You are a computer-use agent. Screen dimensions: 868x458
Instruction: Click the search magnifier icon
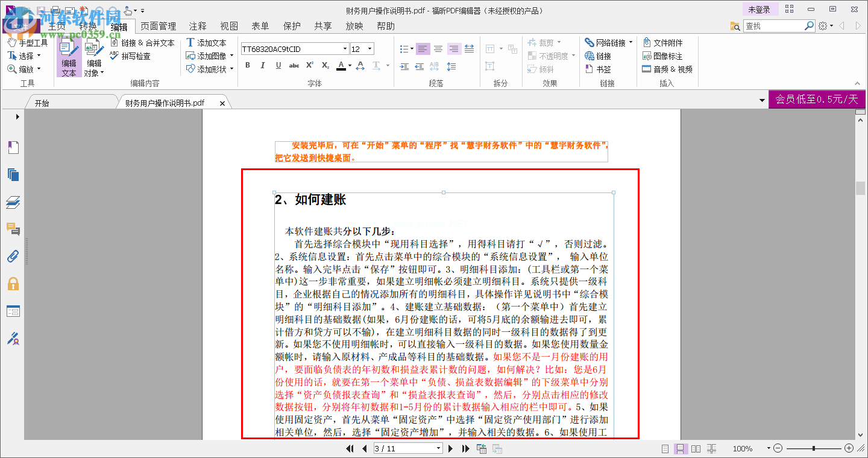pyautogui.click(x=810, y=26)
